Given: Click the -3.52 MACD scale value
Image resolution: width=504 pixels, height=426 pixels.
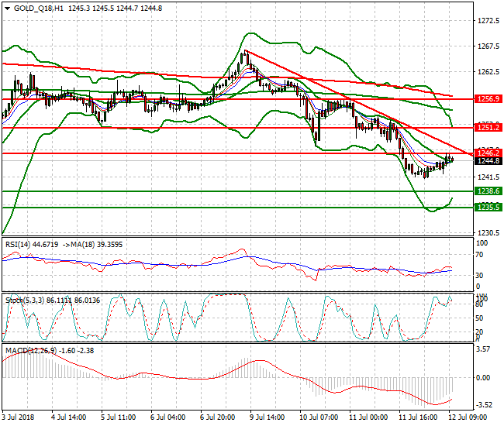Looking at the screenshot, I should pos(485,404).
